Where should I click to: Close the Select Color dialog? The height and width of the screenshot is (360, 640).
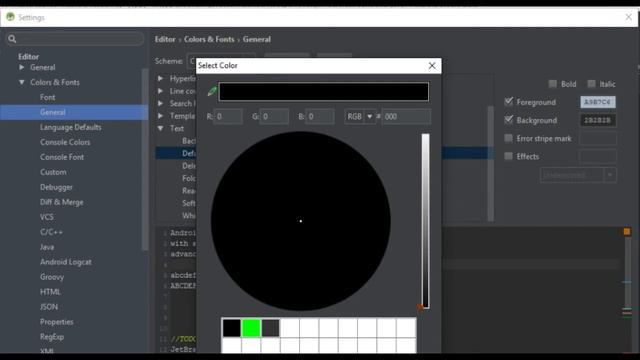point(432,66)
